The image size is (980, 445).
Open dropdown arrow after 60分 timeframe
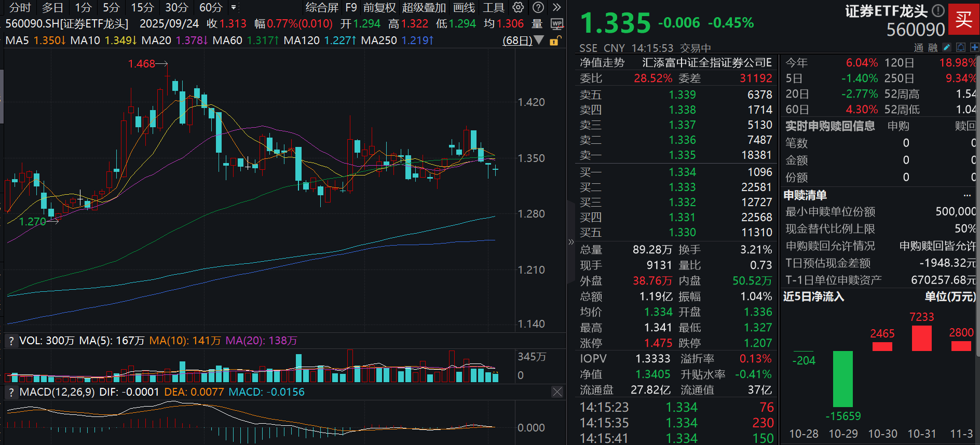234,7
